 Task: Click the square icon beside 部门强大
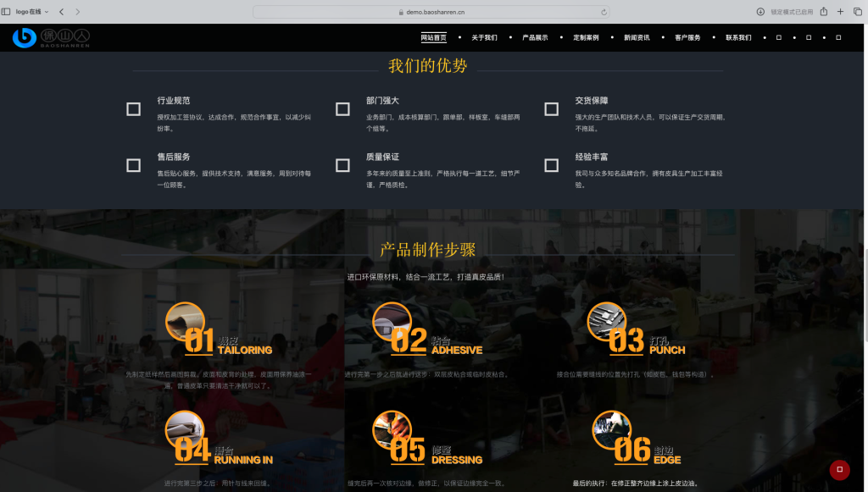(x=342, y=109)
